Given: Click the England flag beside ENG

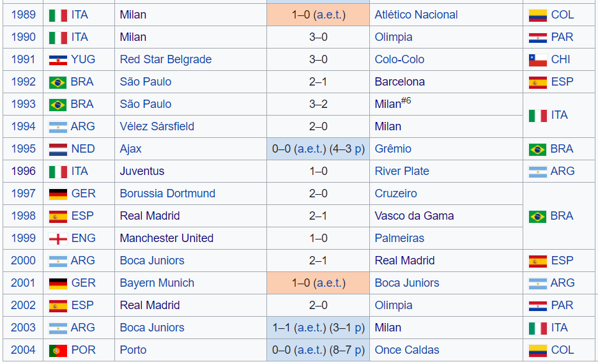Looking at the screenshot, I should pos(58,239).
